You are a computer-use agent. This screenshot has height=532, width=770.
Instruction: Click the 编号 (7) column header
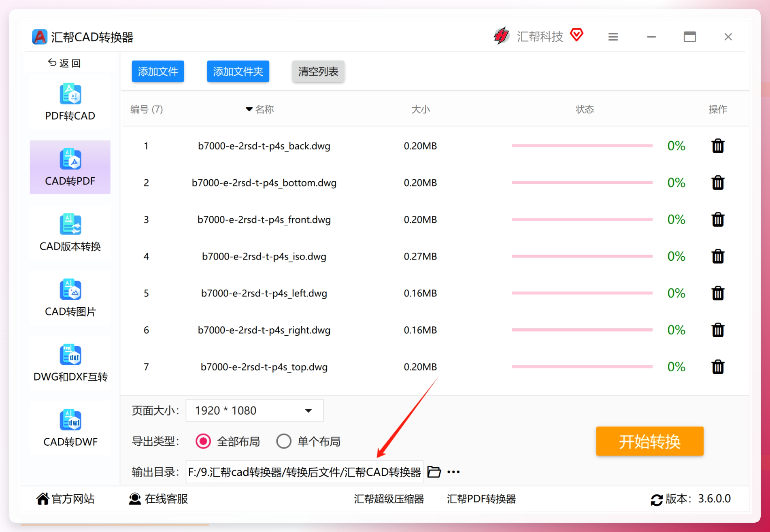pos(147,109)
